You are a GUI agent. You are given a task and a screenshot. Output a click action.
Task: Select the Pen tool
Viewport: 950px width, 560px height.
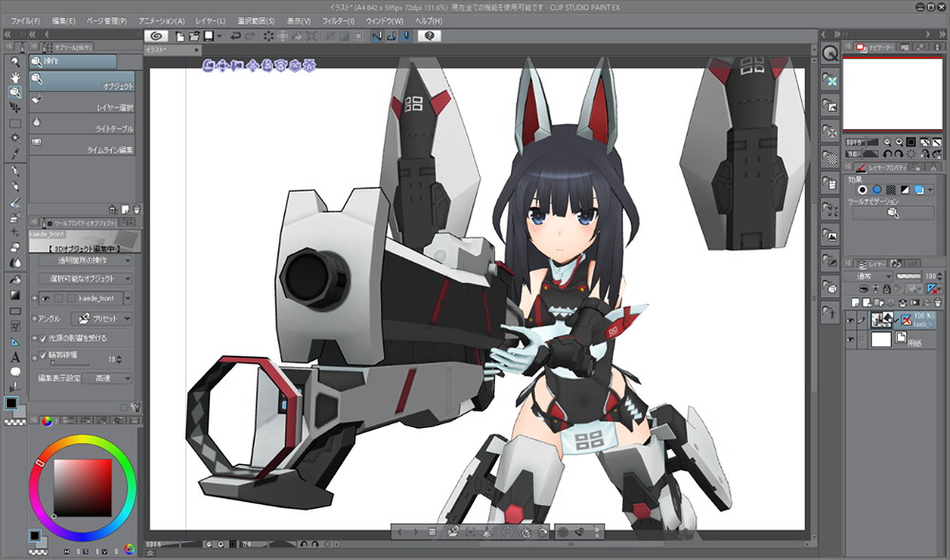point(15,172)
